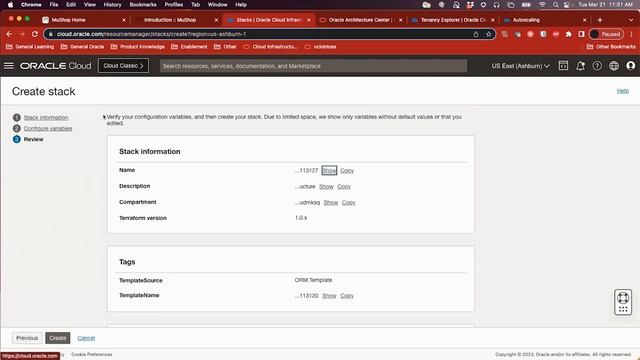
Task: Bookmark this page with the star icon
Action: point(489,34)
